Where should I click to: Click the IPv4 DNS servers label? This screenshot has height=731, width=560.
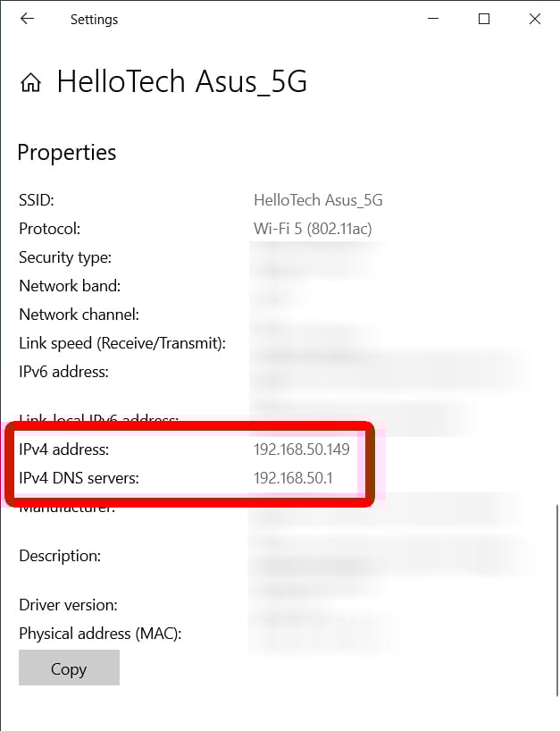tap(79, 478)
